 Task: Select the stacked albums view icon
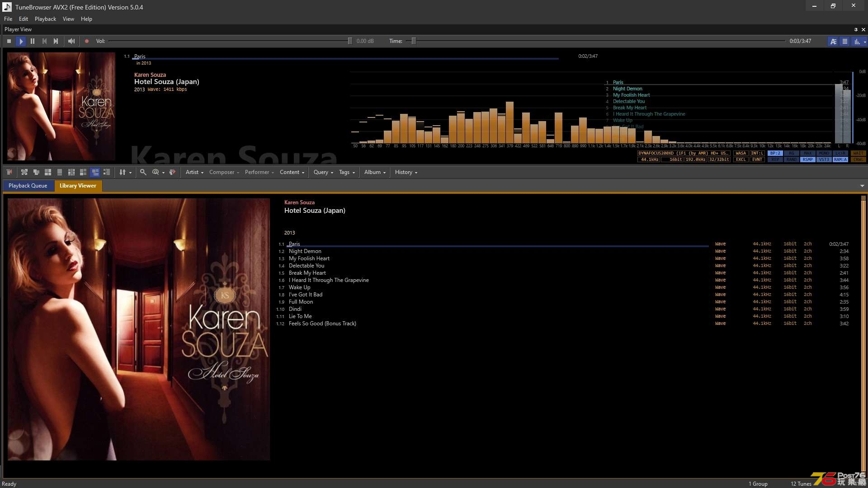[36, 172]
